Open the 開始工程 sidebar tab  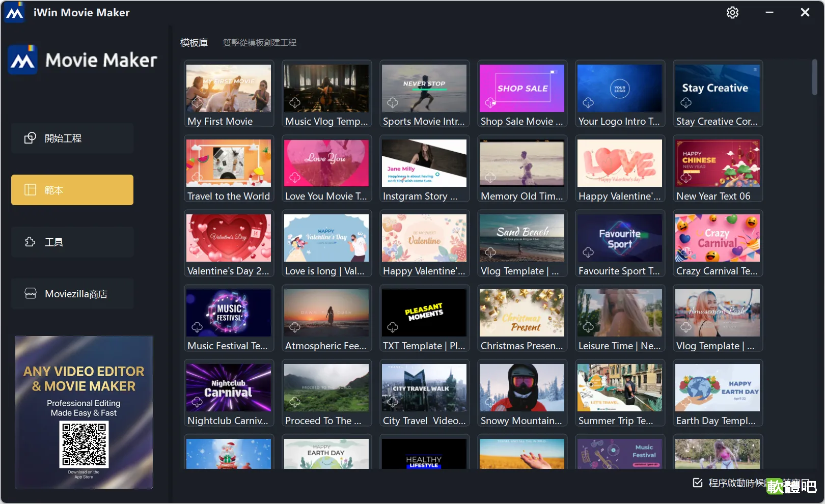tap(72, 138)
